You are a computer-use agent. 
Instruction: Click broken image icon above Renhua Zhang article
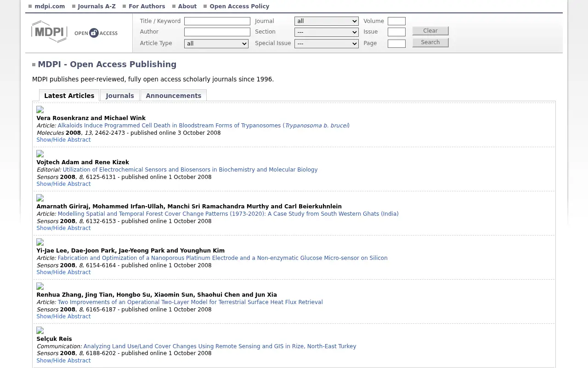(x=40, y=287)
